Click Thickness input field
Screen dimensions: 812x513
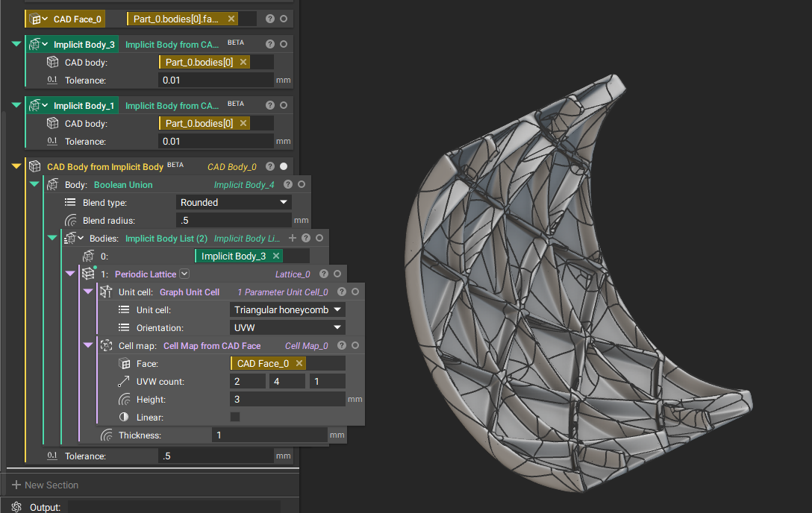click(x=269, y=435)
